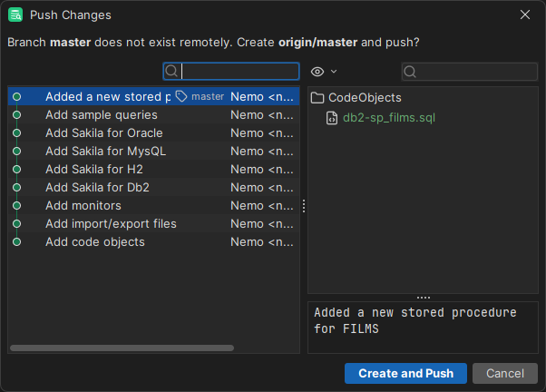Viewport: 546px width, 392px height.
Task: Click the db2-sp_films.sql file icon
Action: 333,117
